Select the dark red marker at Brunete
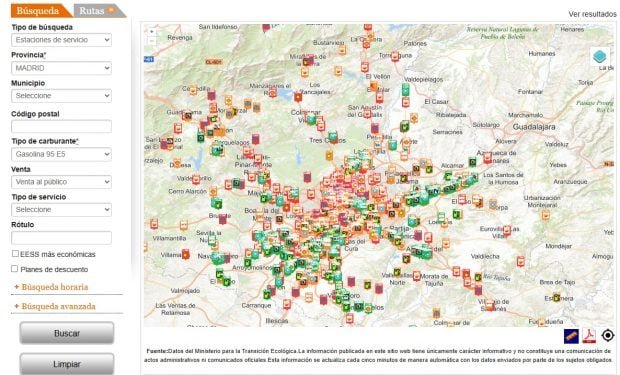Image resolution: width=620 pixels, height=375 pixels. [223, 218]
